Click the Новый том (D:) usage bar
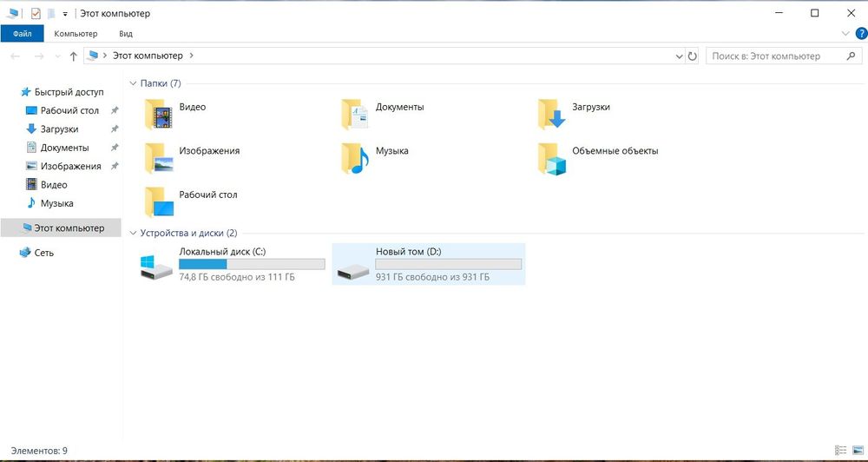This screenshot has height=462, width=868. [x=449, y=264]
